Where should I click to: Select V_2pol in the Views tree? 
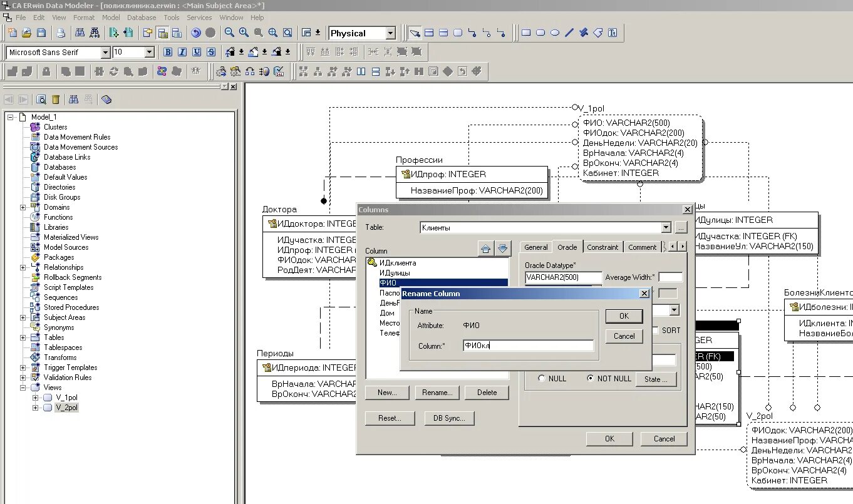(x=66, y=408)
